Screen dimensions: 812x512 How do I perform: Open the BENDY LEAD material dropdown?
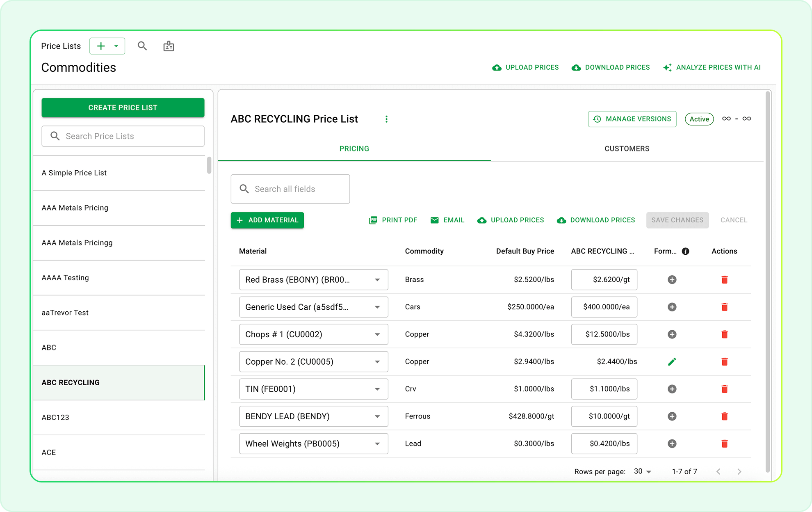tap(377, 416)
